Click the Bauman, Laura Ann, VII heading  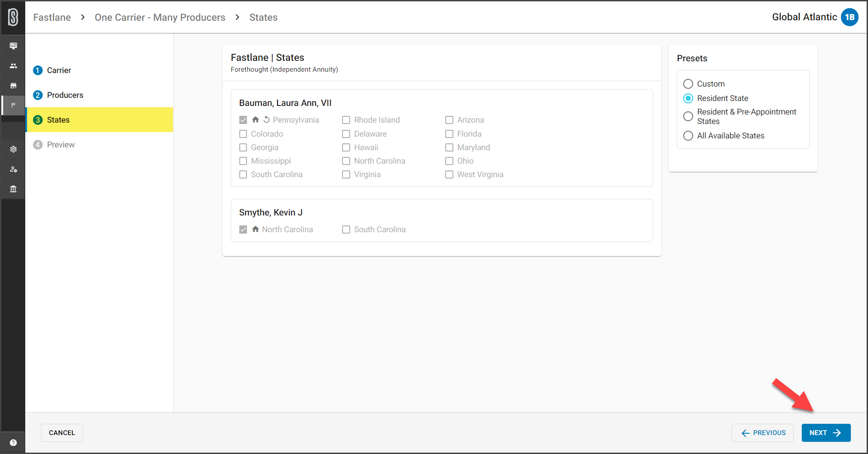point(285,103)
